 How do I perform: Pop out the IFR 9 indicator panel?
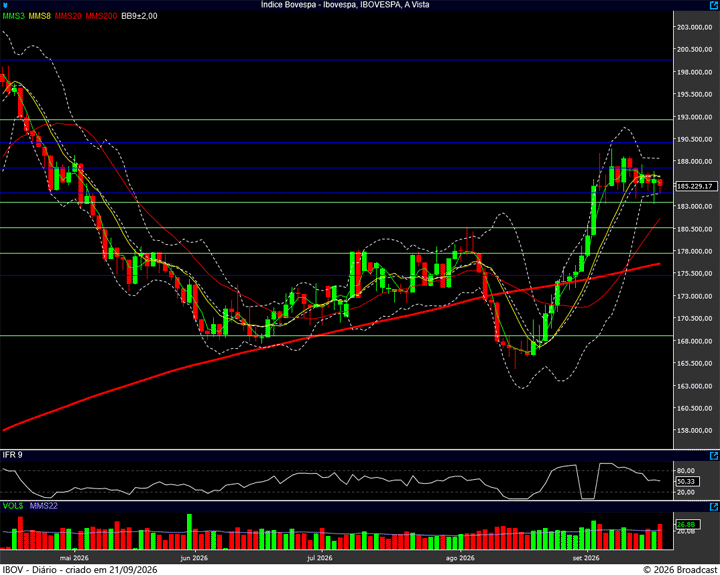click(714, 456)
